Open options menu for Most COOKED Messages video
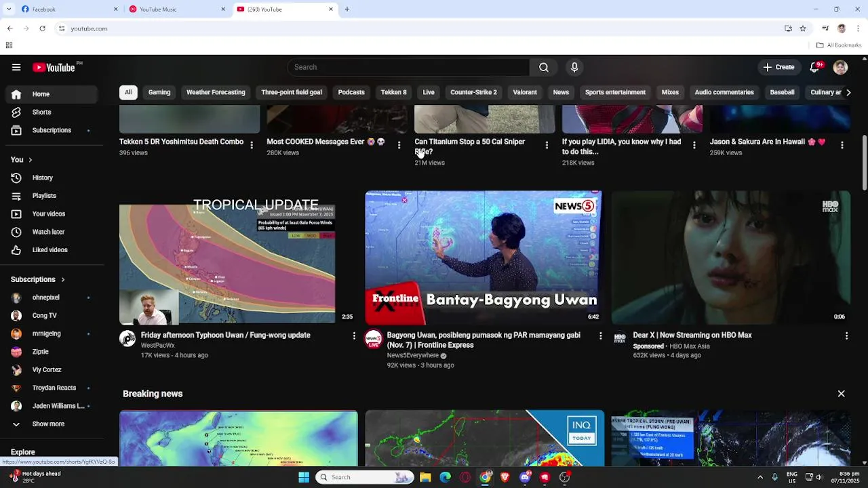Image resolution: width=868 pixels, height=488 pixels. pyautogui.click(x=399, y=145)
